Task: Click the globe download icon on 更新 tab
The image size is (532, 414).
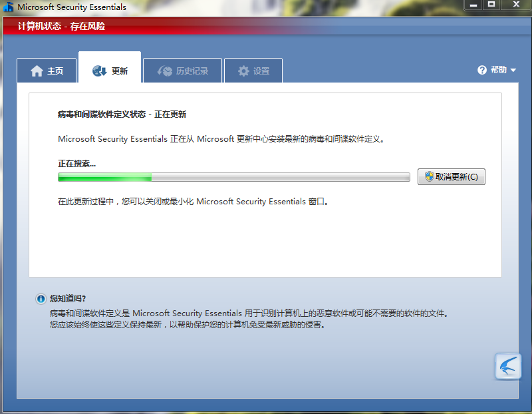Action: pyautogui.click(x=99, y=71)
